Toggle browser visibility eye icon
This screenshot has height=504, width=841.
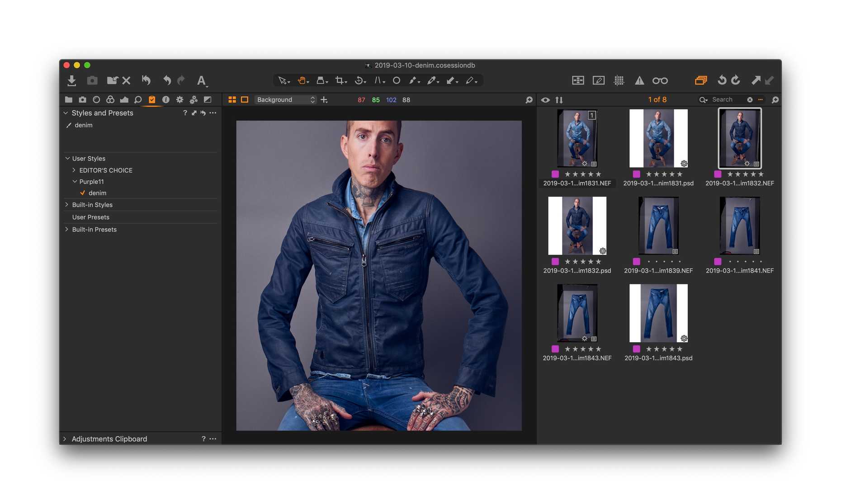click(545, 100)
